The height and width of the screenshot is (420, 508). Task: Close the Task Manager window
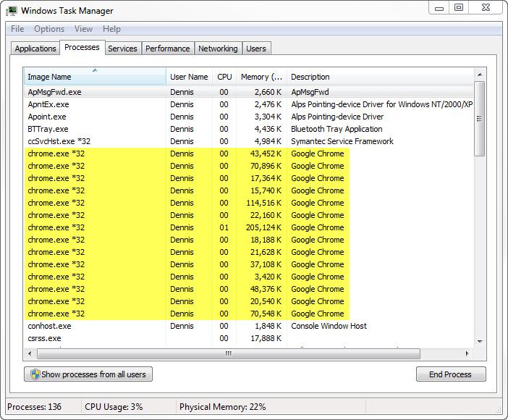coord(486,8)
